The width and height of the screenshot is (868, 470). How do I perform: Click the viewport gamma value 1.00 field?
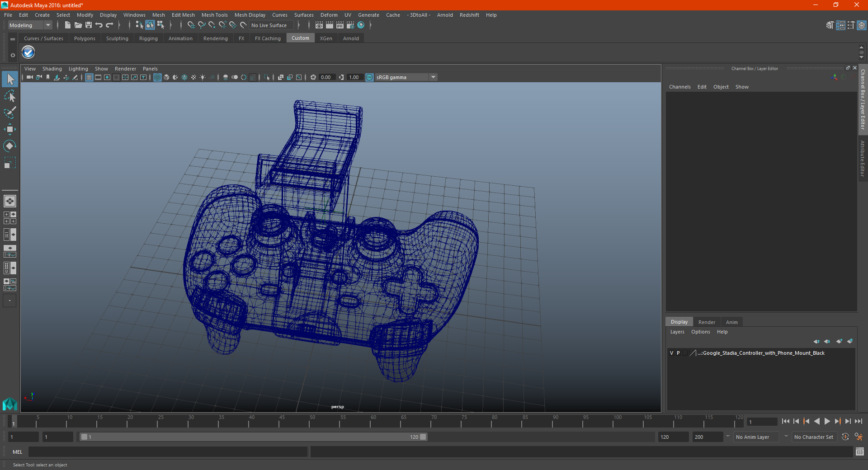click(354, 77)
